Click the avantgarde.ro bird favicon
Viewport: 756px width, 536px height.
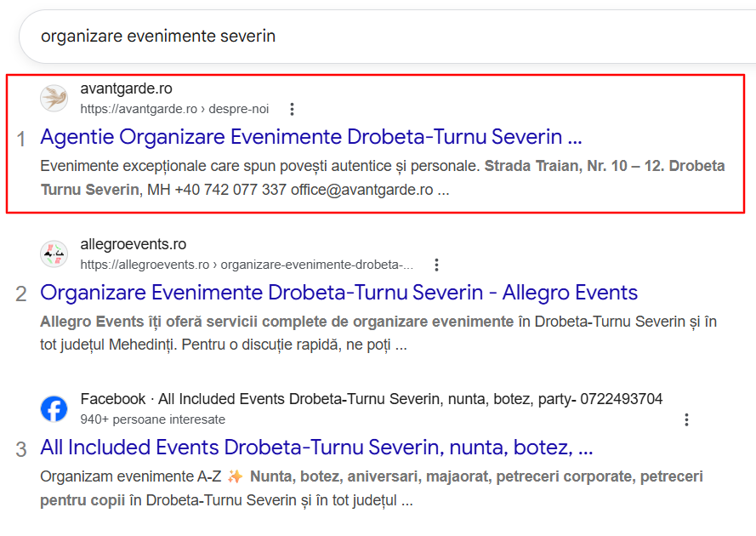(54, 98)
